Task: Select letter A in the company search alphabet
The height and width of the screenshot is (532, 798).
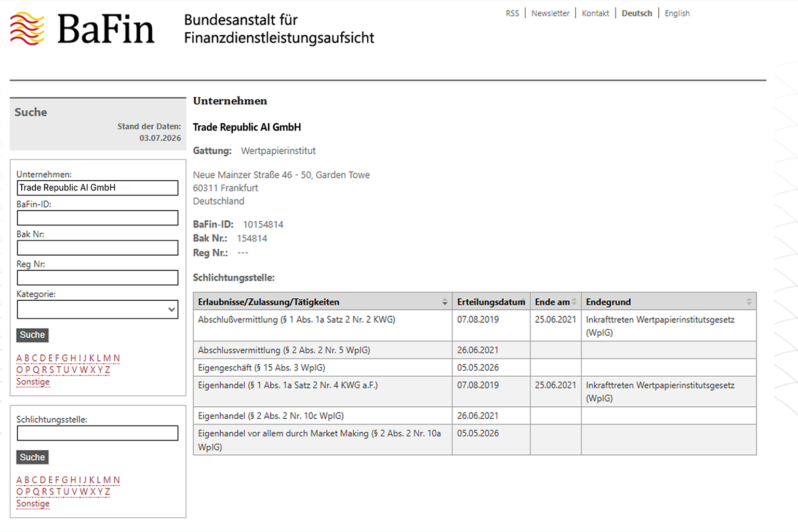Action: coord(19,358)
